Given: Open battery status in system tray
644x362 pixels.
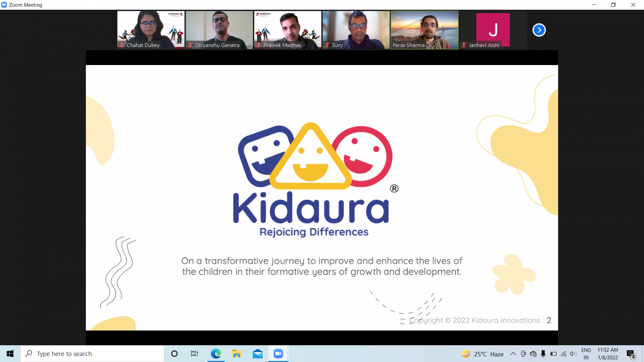Looking at the screenshot, I should click(x=553, y=354).
